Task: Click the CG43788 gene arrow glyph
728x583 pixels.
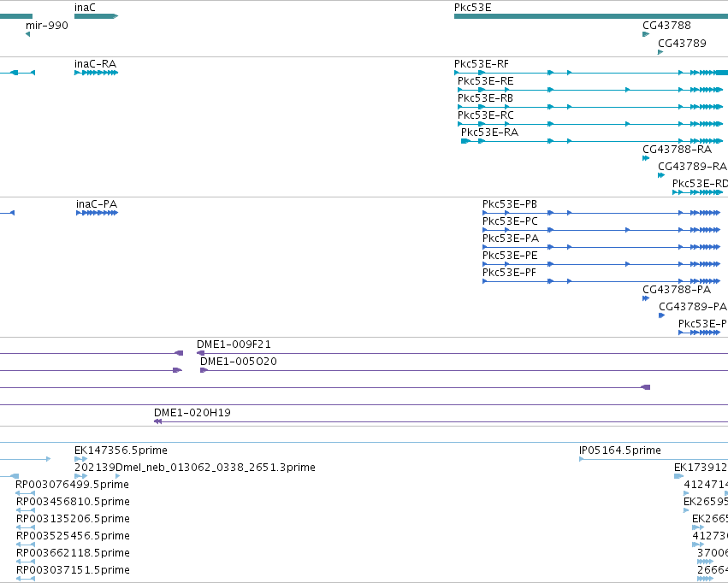Action: point(646,34)
